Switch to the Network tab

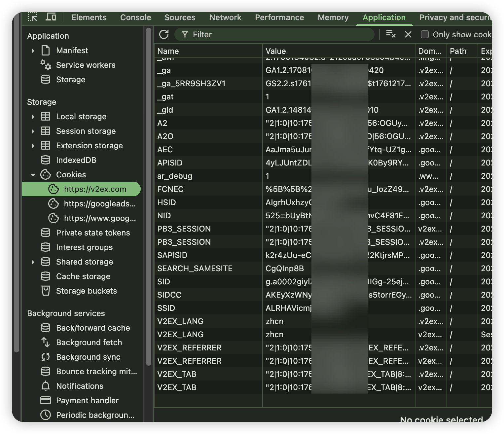pyautogui.click(x=225, y=18)
